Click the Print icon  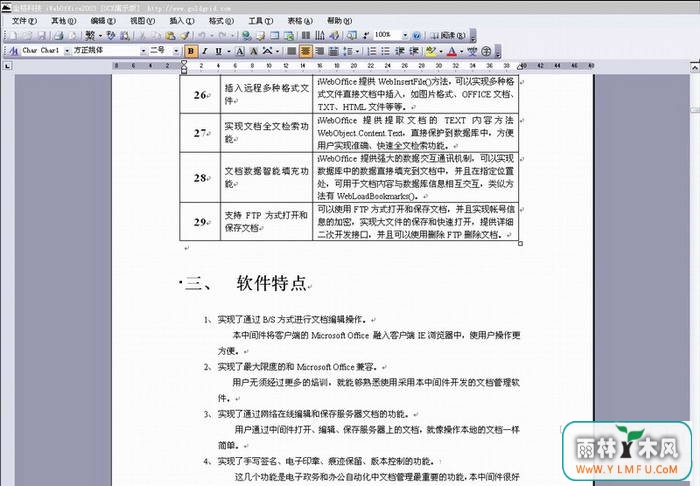coord(58,36)
